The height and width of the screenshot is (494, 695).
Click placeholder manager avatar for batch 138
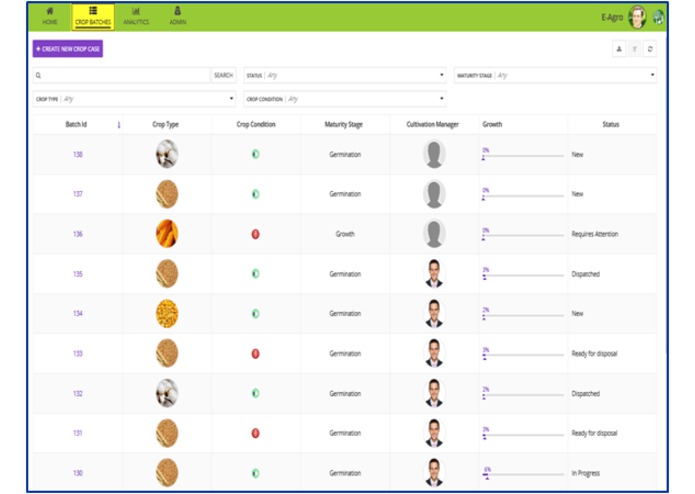pyautogui.click(x=434, y=154)
